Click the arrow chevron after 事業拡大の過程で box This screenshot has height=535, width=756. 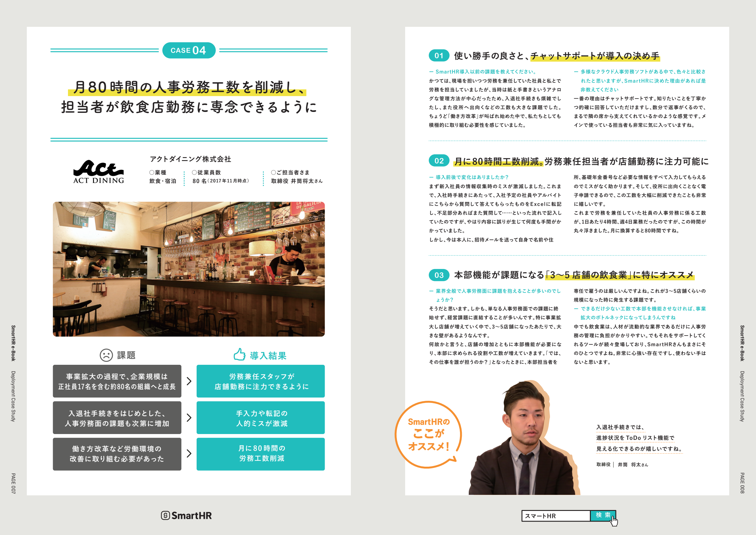click(189, 381)
